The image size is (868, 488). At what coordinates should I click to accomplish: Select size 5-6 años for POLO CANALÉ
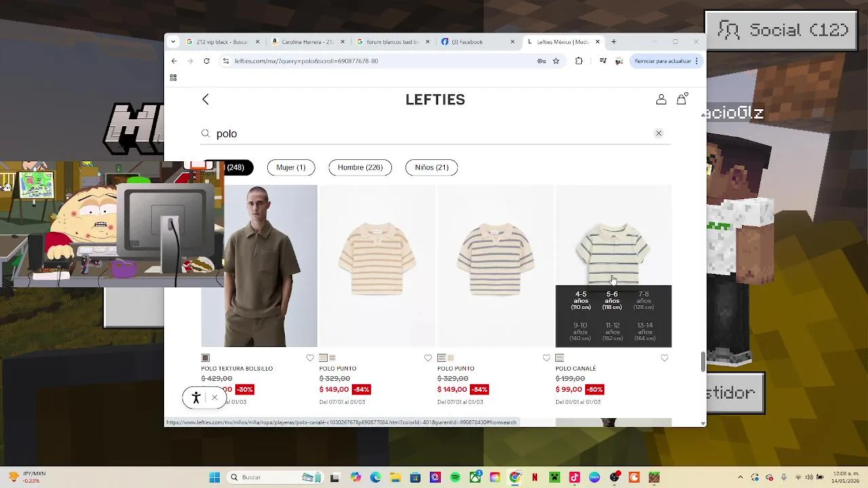[x=612, y=300]
